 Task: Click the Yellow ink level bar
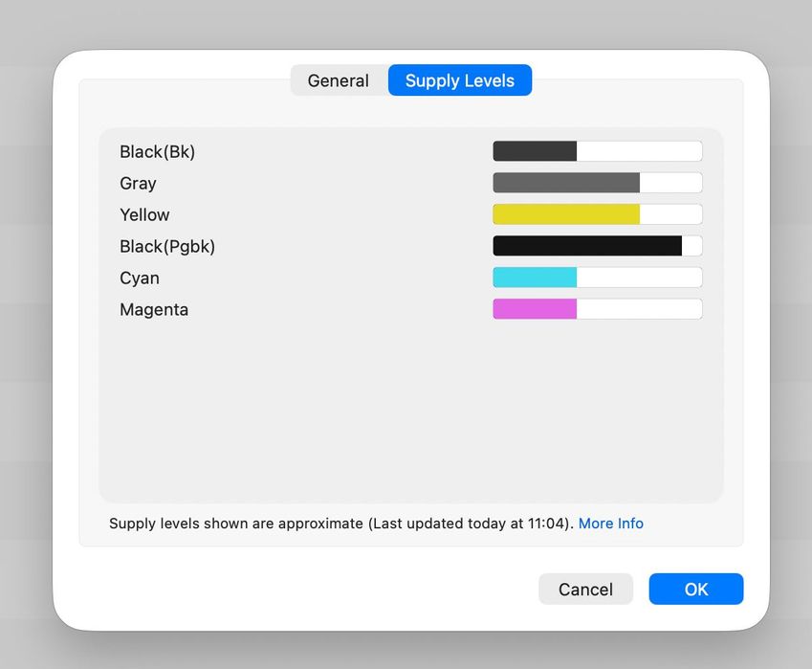pos(597,214)
